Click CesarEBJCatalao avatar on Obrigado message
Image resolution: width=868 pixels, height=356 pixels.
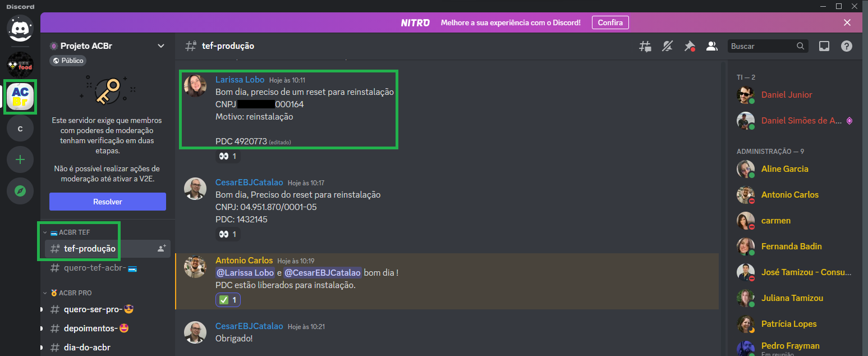(195, 332)
